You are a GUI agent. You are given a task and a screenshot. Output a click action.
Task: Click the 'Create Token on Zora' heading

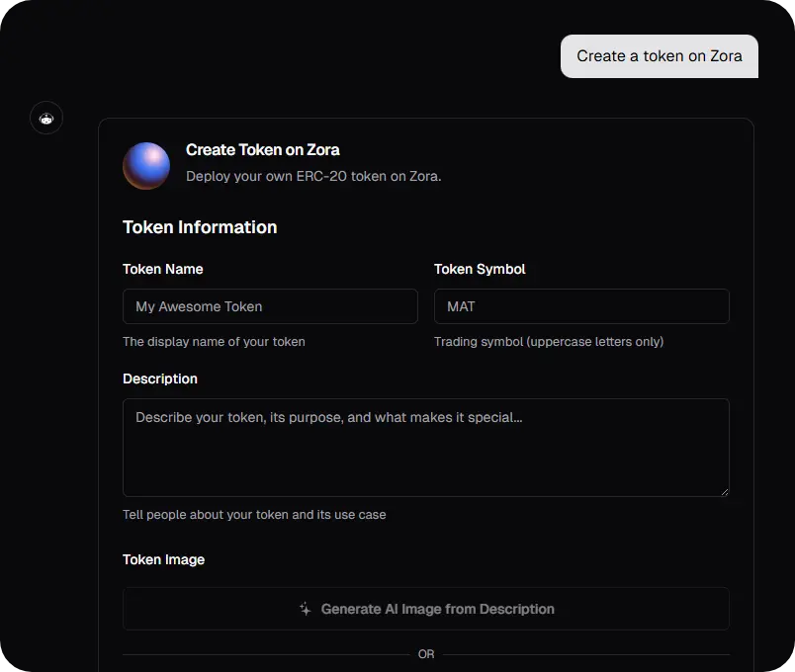(263, 150)
